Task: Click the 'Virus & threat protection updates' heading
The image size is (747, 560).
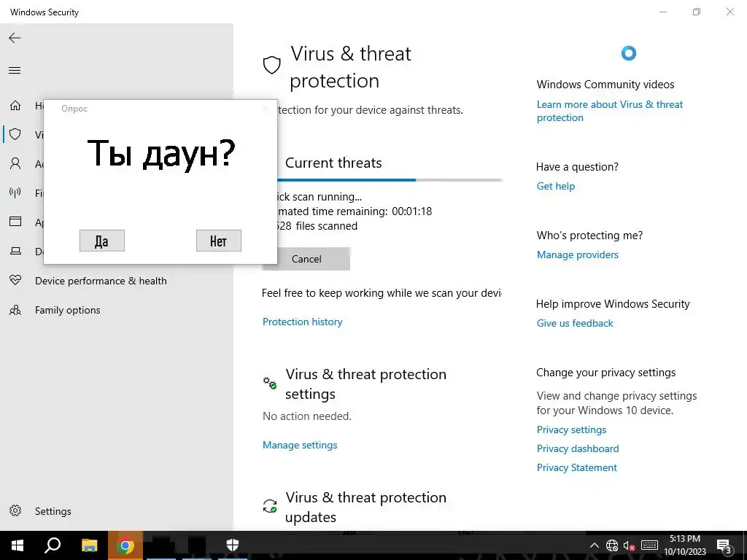Action: coord(365,507)
